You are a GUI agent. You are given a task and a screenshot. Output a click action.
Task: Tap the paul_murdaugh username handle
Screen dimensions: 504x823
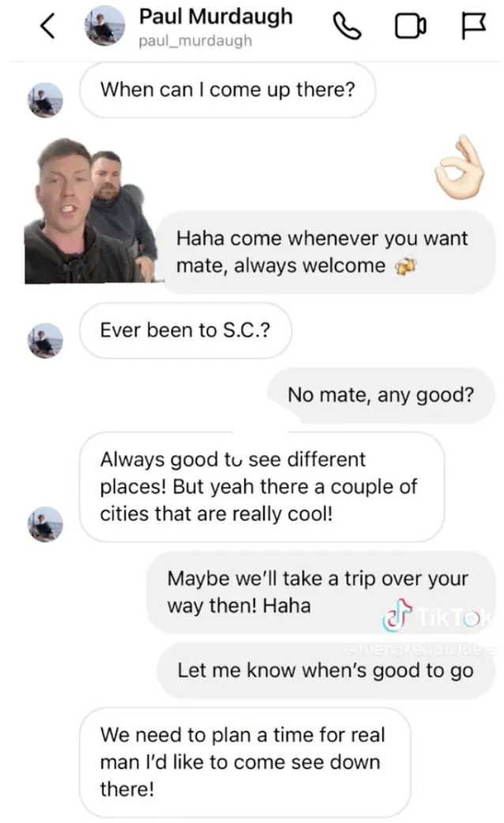tap(195, 40)
